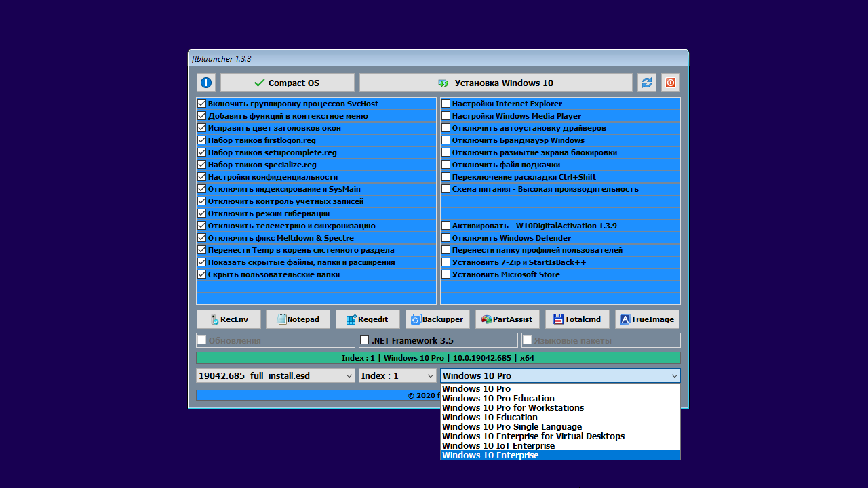Click the refresh arrows icon button
The image size is (868, 488).
pyautogui.click(x=647, y=83)
